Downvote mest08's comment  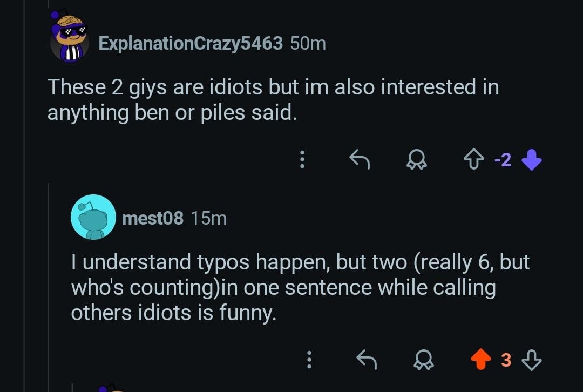(532, 360)
